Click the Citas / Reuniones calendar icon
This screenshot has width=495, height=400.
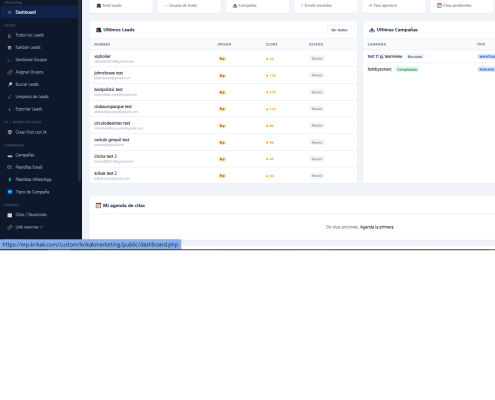10,215
